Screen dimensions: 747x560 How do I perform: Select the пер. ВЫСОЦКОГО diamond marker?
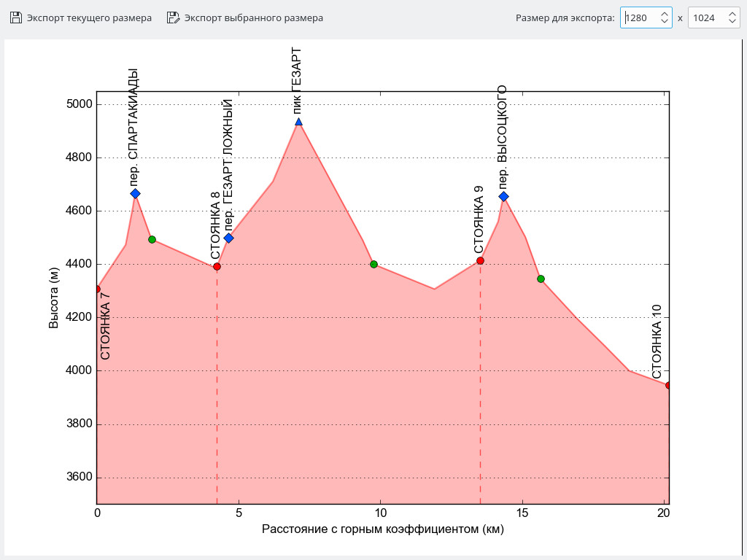point(503,196)
